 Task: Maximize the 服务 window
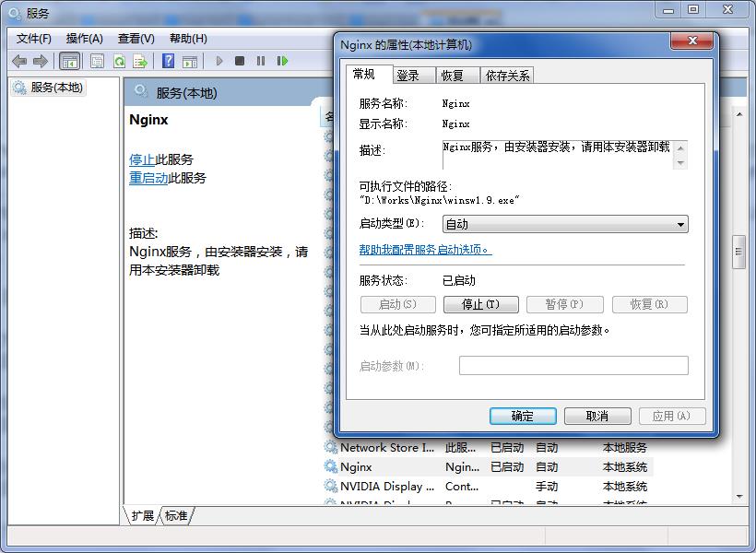coord(693,9)
